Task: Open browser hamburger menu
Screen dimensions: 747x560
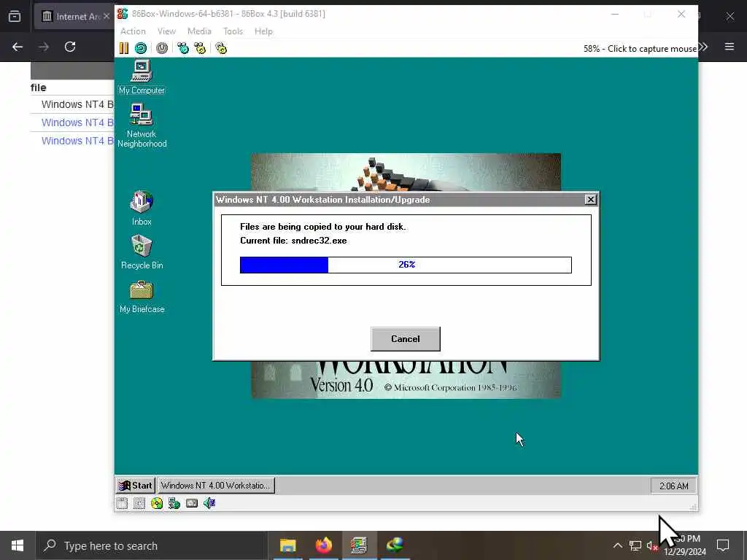Action: (729, 47)
